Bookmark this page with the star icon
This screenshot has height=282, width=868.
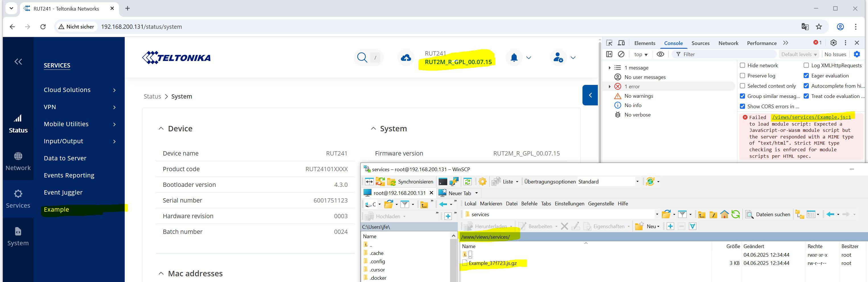819,27
